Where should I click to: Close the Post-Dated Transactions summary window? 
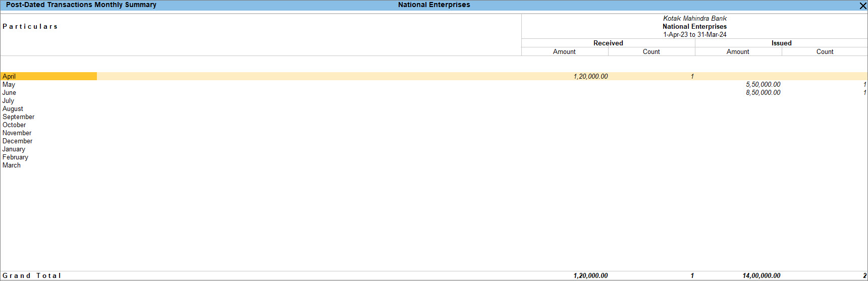point(863,6)
